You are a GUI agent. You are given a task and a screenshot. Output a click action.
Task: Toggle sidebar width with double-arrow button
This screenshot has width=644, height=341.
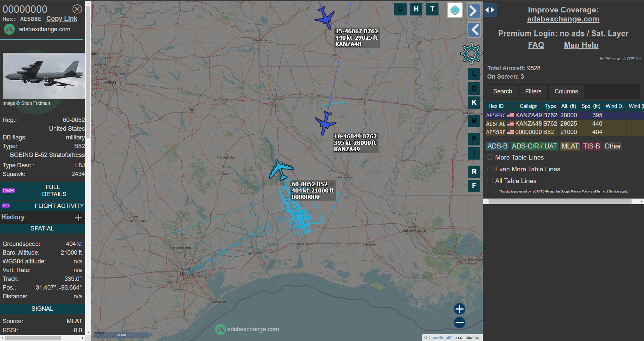[x=490, y=10]
